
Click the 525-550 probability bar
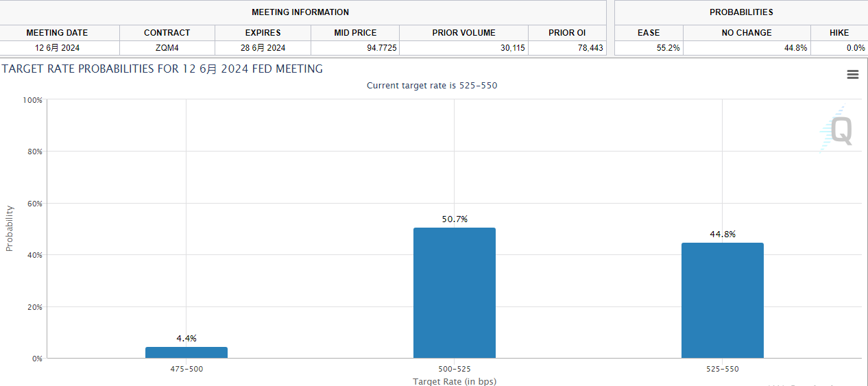click(722, 300)
